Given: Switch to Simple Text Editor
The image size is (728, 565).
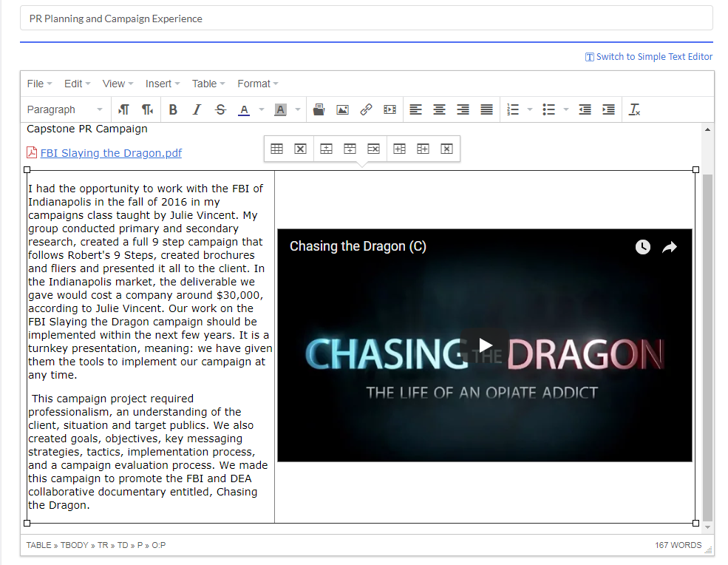Looking at the screenshot, I should point(649,57).
